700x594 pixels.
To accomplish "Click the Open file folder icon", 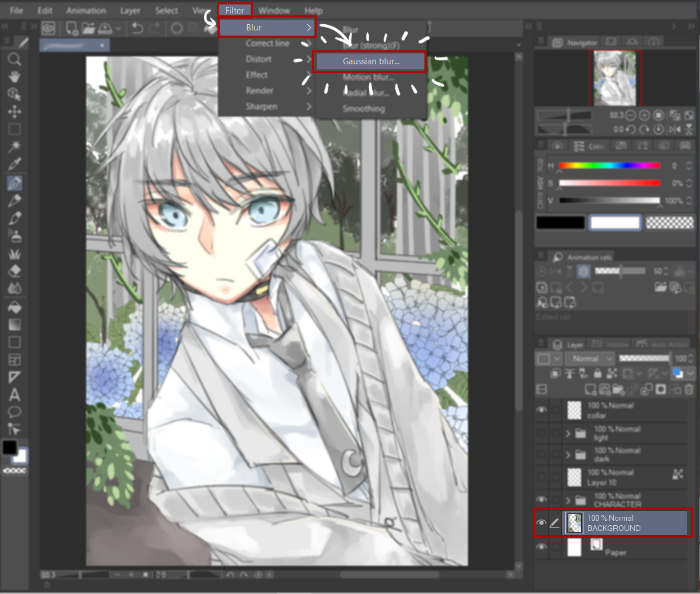I will click(x=88, y=28).
